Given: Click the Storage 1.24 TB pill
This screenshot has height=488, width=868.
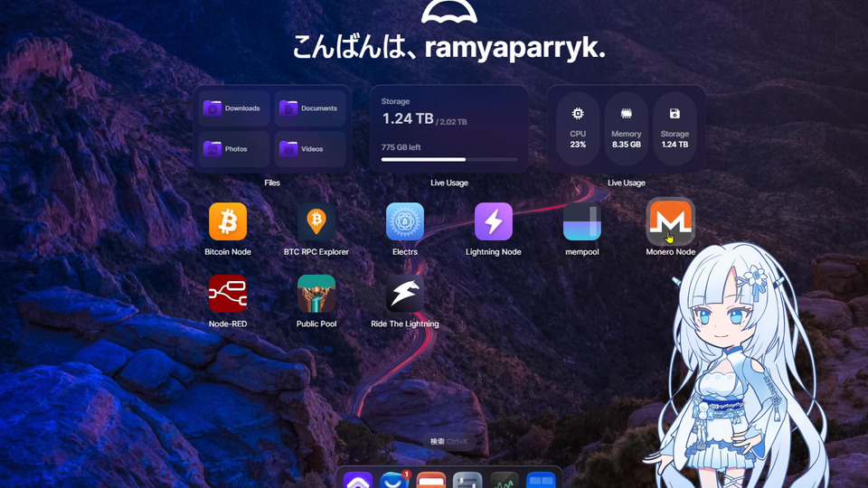Looking at the screenshot, I should [675, 129].
